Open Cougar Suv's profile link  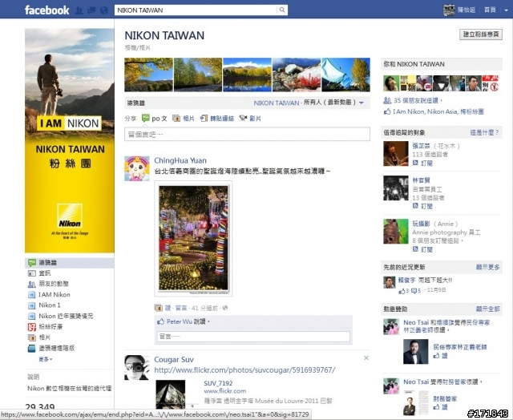coord(174,360)
